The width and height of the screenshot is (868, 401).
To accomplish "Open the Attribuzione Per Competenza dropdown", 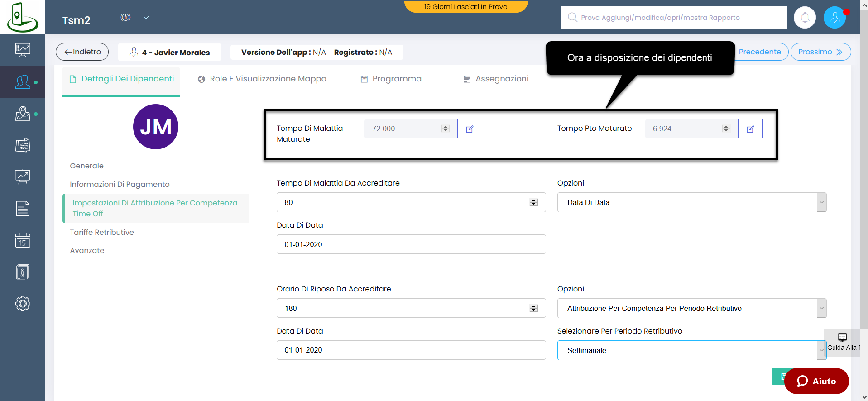I will coord(821,308).
